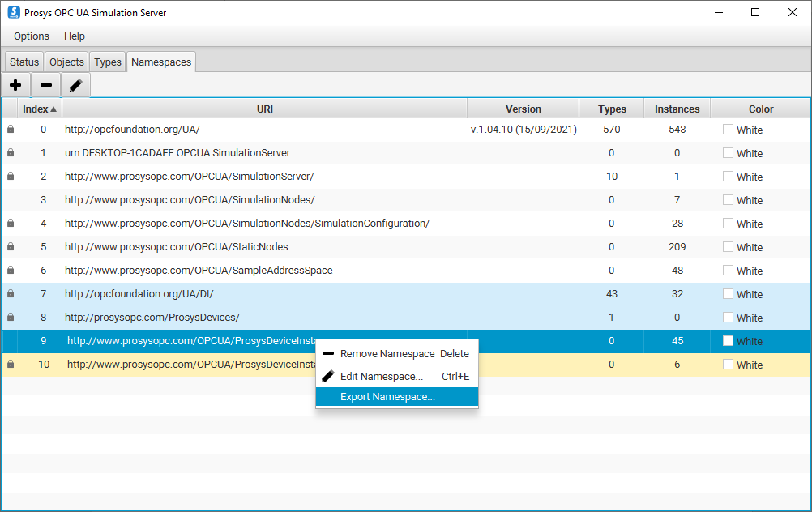Click the pencil icon beside Edit Namespace
The image size is (812, 512).
328,376
